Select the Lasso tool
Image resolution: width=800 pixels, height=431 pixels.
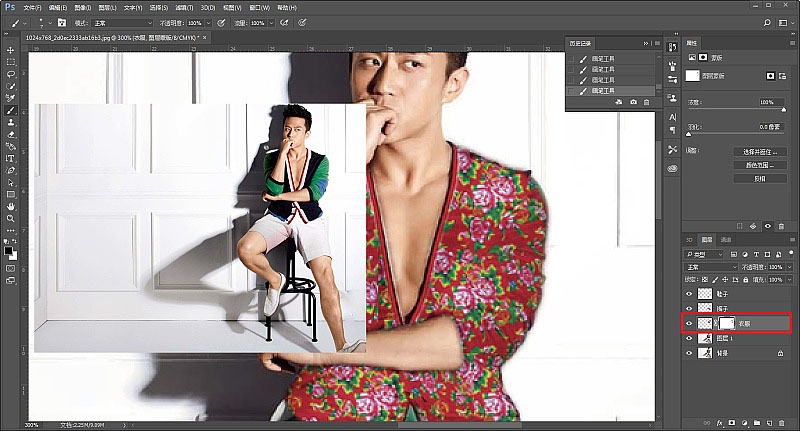tap(10, 74)
